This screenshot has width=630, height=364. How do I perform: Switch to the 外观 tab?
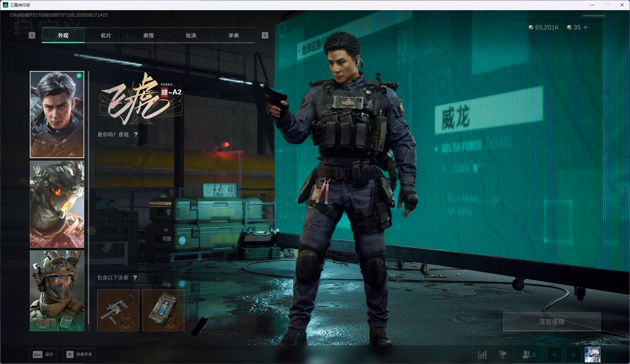click(x=63, y=35)
